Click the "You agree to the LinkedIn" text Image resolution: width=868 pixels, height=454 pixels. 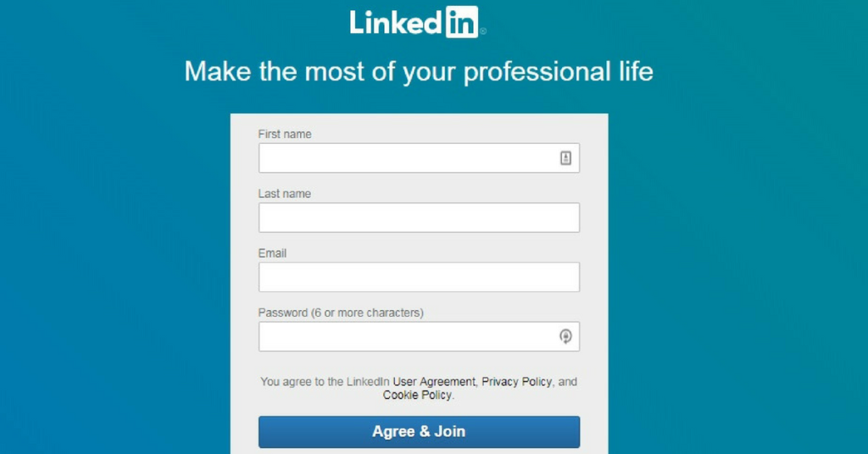coord(325,381)
